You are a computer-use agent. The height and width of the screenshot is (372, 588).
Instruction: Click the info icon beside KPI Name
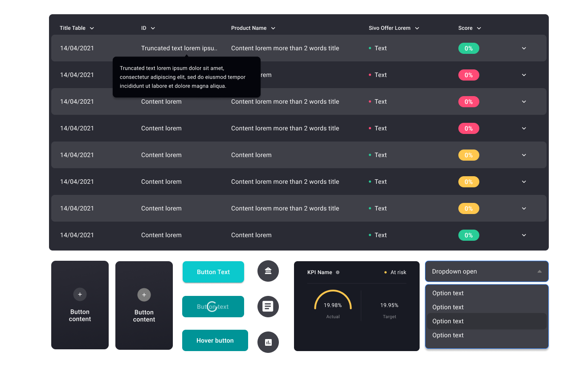coord(338,272)
